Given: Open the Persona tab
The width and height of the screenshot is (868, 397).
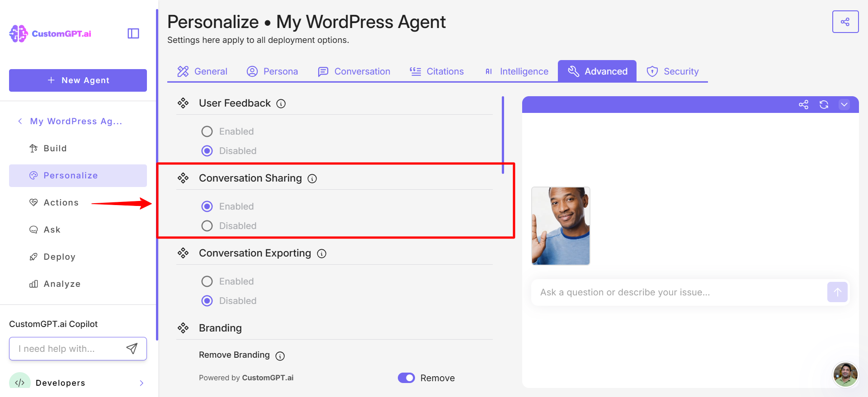Looking at the screenshot, I should click(272, 71).
